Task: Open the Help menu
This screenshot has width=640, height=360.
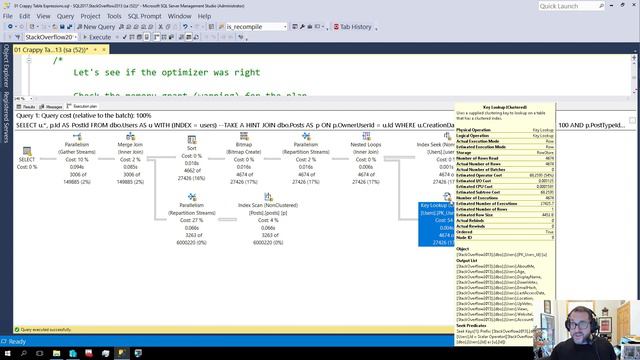Action: click(204, 16)
